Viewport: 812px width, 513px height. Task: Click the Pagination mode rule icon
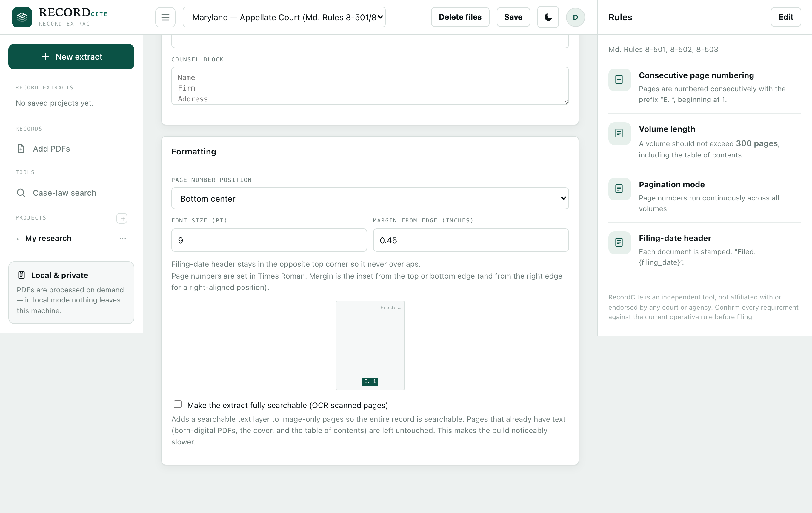(x=619, y=189)
